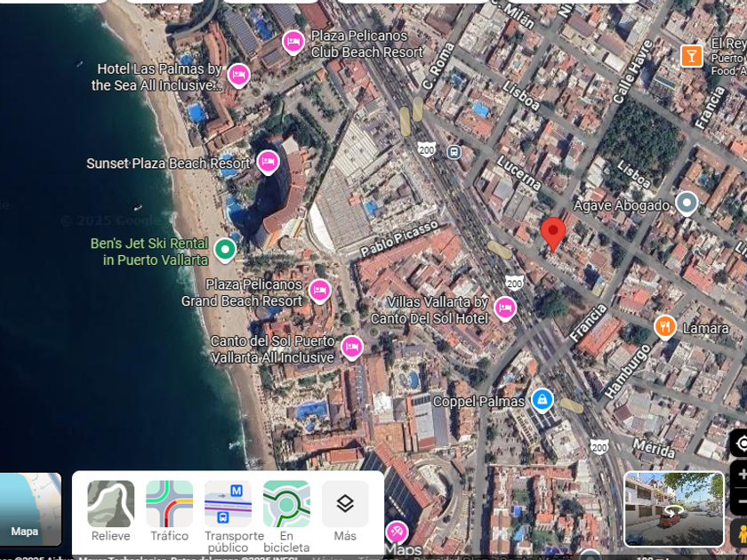
Task: Click Ben's Jet Ski Rental label text
Action: coord(149,252)
